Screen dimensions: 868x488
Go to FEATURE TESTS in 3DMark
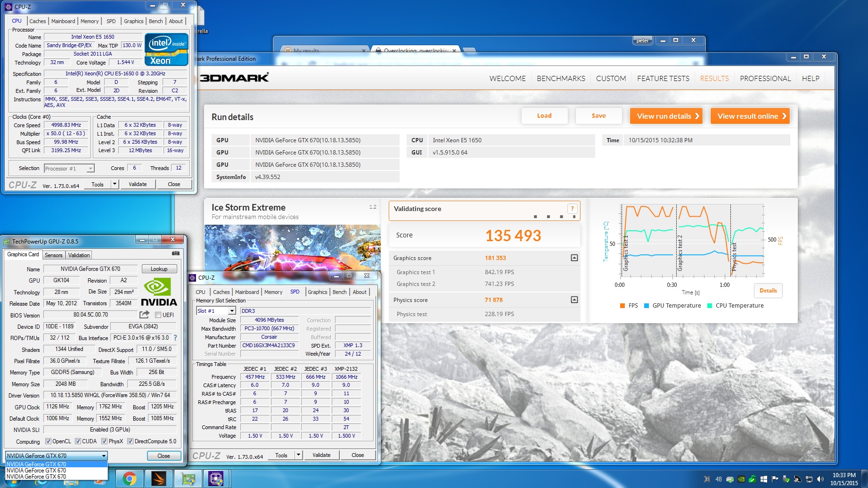(663, 79)
